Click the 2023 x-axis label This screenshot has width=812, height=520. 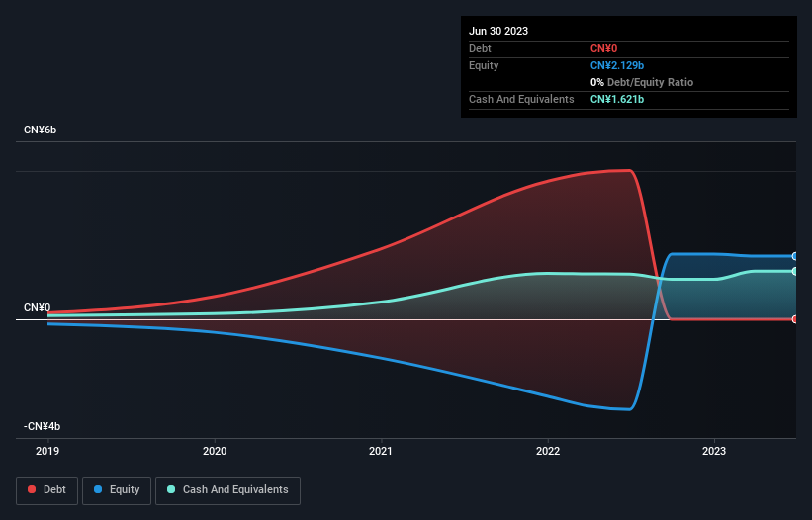714,451
